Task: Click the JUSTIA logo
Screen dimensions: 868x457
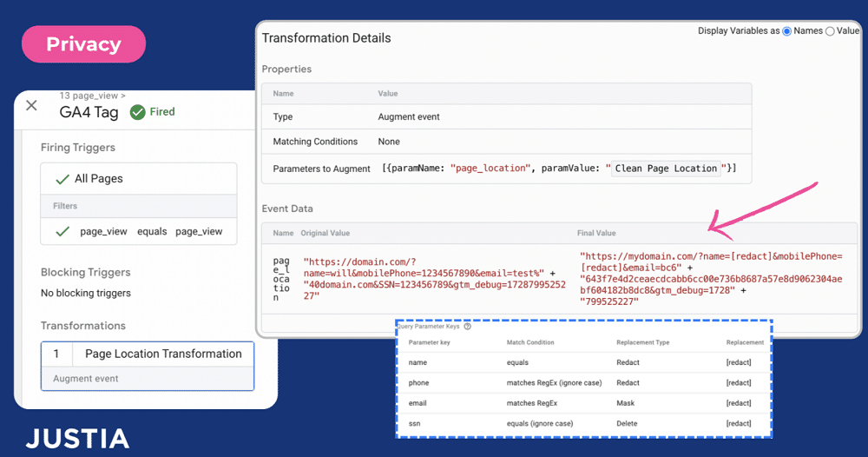Action: [x=77, y=438]
